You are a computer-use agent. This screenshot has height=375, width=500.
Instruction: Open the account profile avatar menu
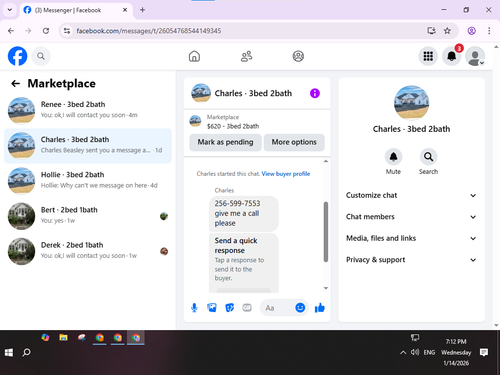[x=475, y=56]
